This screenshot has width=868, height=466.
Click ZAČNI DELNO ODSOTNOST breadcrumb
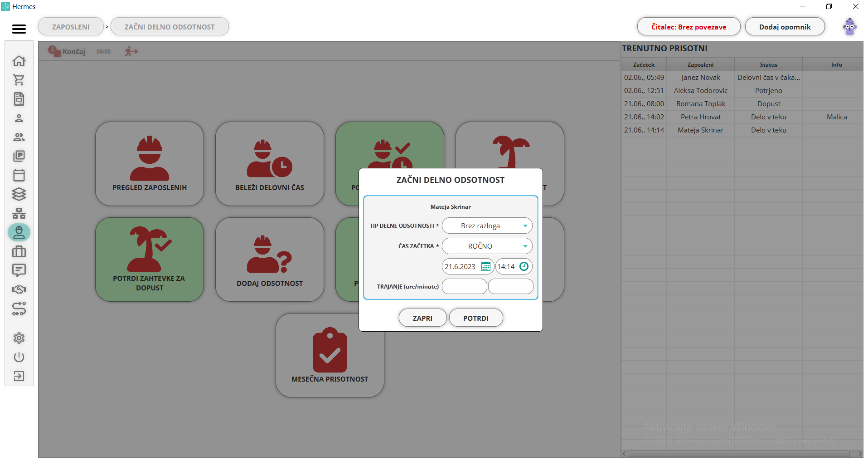[x=170, y=27]
